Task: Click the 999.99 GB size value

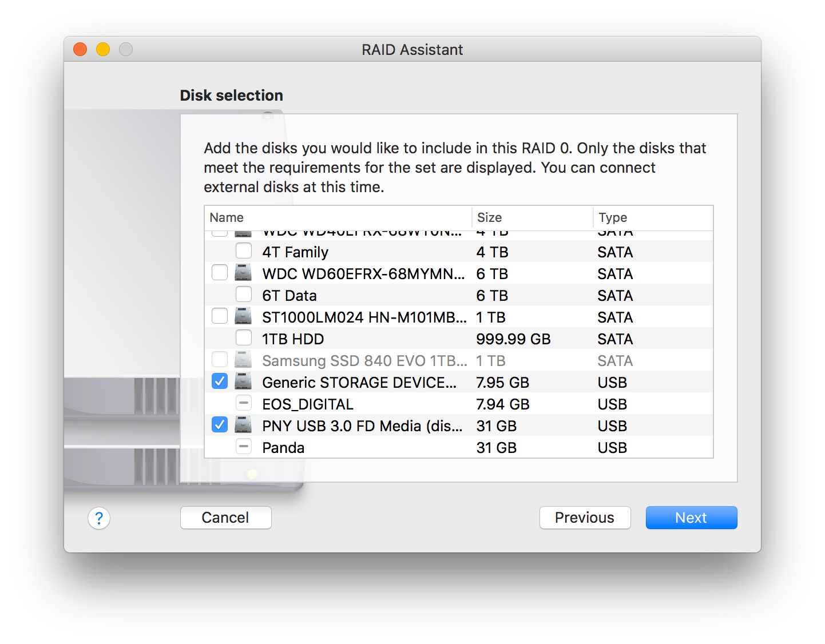Action: [513, 339]
